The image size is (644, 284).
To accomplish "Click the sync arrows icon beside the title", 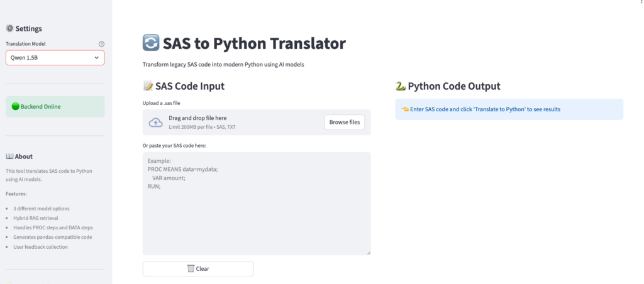I will point(151,43).
